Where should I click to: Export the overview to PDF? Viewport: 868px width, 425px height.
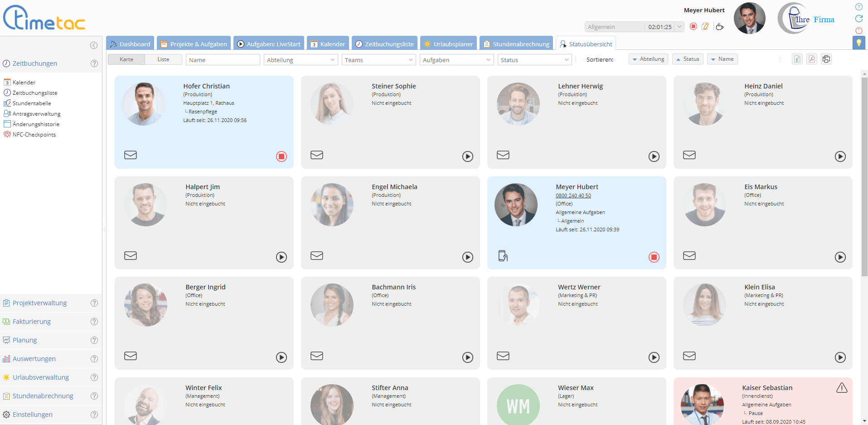(812, 59)
